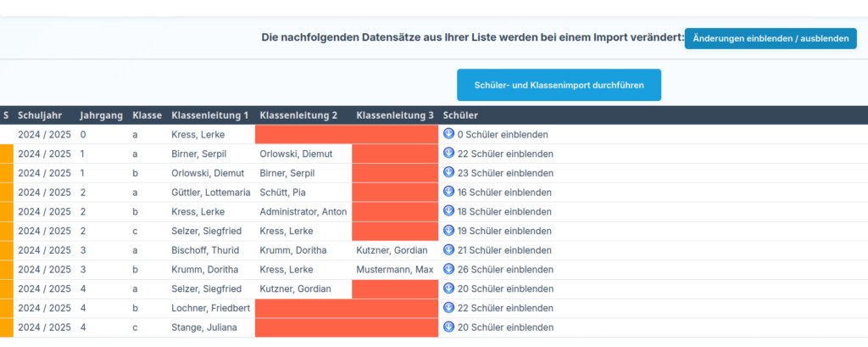Screen dimensions: 868x347
Task: Click arrow icon beside 19 Schüler einblenden
Action: (449, 231)
